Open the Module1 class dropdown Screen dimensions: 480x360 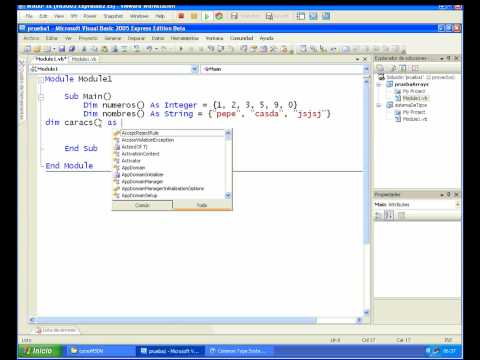(x=194, y=69)
